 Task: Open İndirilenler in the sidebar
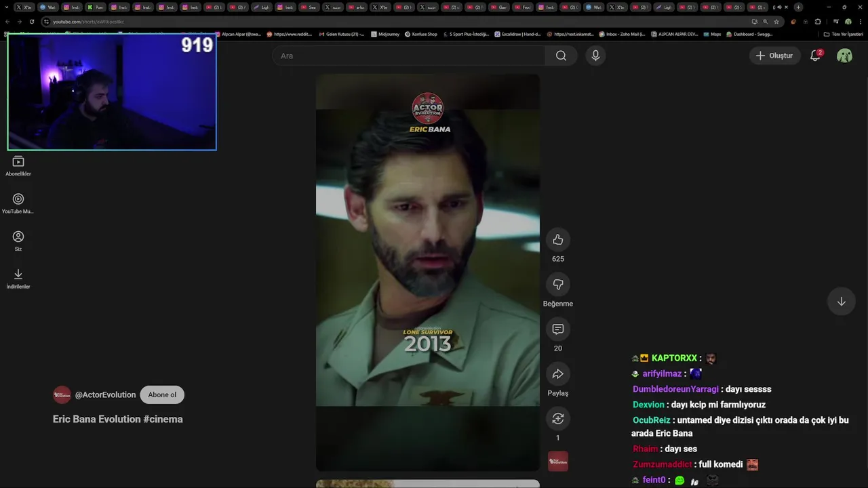(x=18, y=279)
